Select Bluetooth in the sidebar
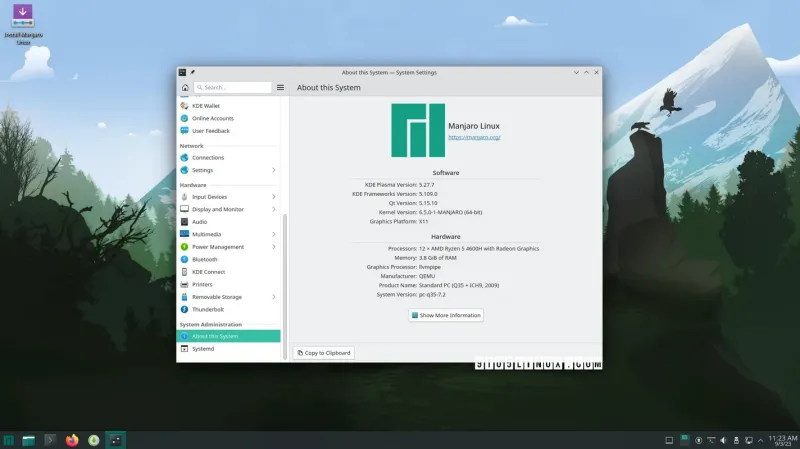Image resolution: width=800 pixels, height=449 pixels. coord(204,259)
